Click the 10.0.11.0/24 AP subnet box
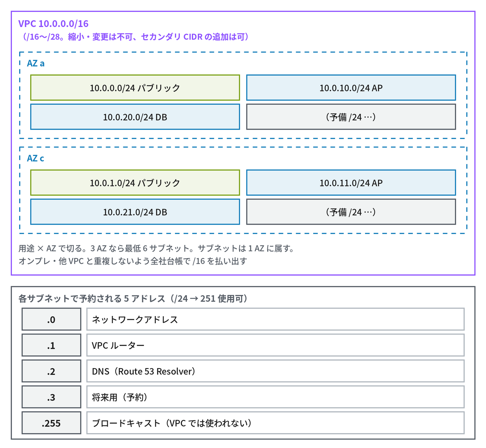Viewport: 486px width, 448px height. tap(351, 183)
